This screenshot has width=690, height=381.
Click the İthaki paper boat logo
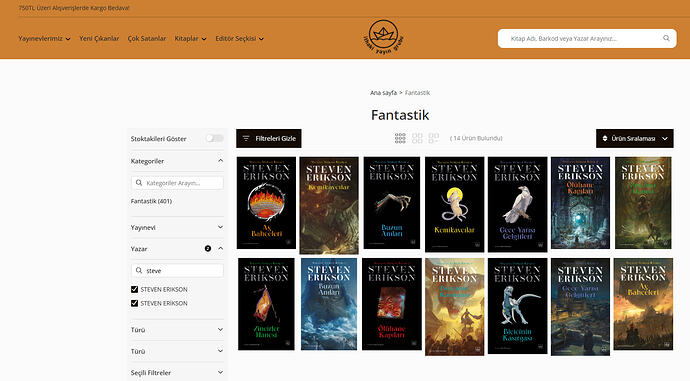coord(383,37)
